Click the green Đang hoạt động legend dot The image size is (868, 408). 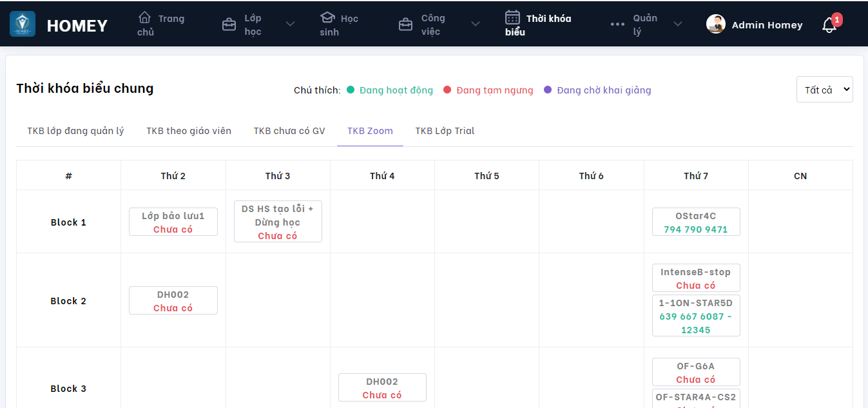[x=351, y=90]
